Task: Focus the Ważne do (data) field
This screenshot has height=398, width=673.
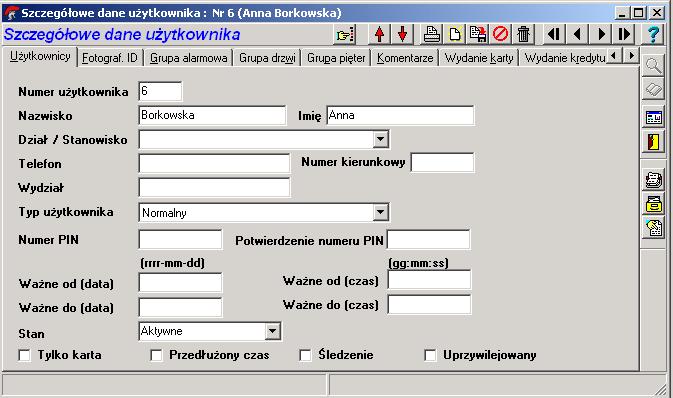Action: [x=180, y=307]
